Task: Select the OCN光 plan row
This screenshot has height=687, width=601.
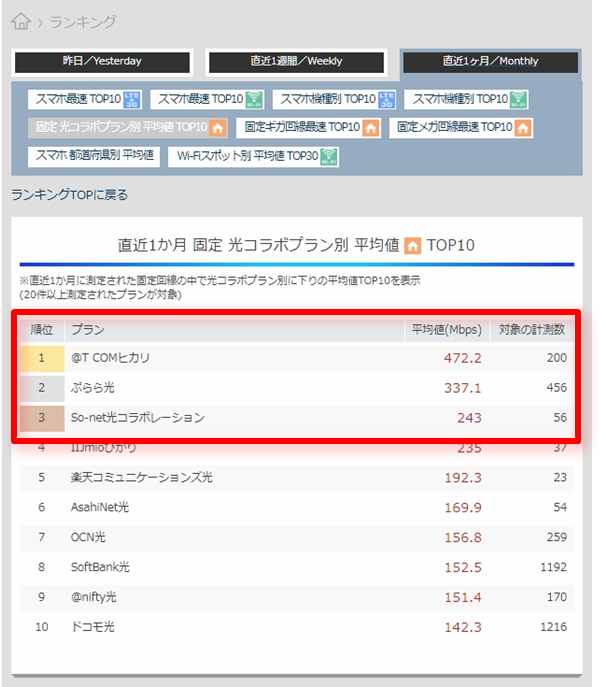Action: (297, 537)
